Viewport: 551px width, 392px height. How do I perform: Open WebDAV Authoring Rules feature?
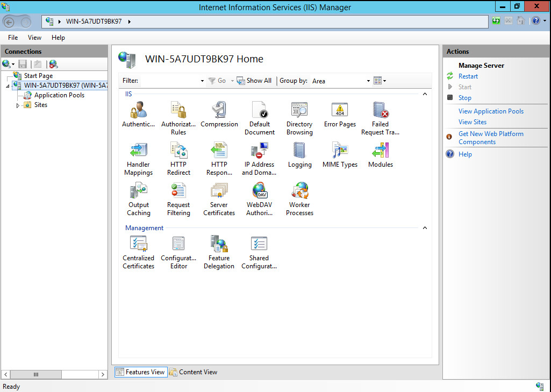(259, 199)
